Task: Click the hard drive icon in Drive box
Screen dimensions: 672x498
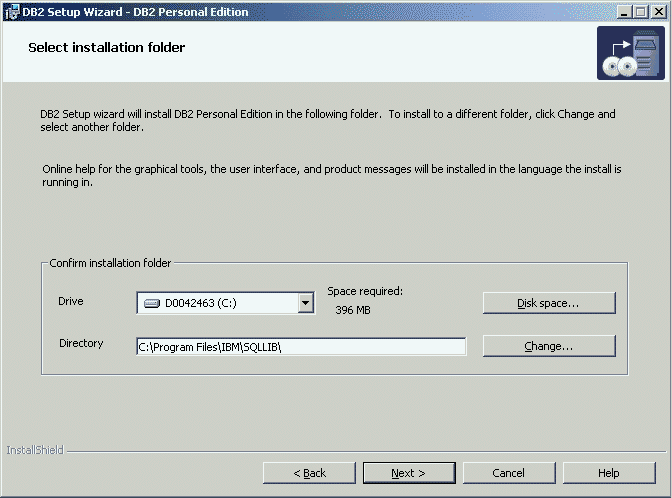Action: click(152, 303)
